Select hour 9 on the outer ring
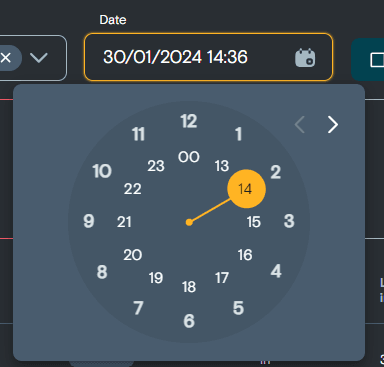This screenshot has width=384, height=367. click(89, 221)
